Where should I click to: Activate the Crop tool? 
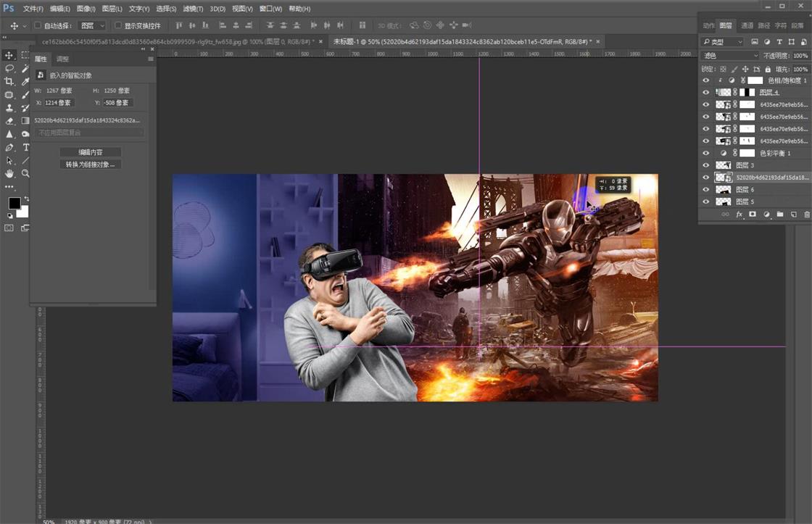[x=9, y=82]
